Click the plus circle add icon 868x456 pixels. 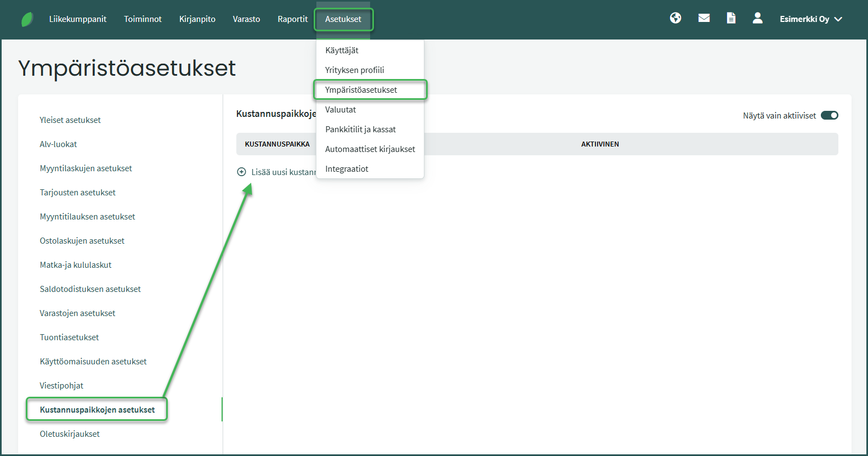coord(241,172)
